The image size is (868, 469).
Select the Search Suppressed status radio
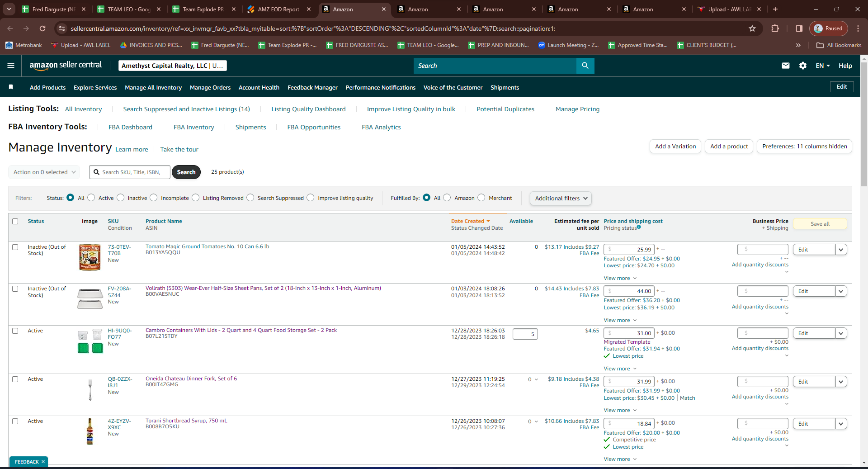250,198
